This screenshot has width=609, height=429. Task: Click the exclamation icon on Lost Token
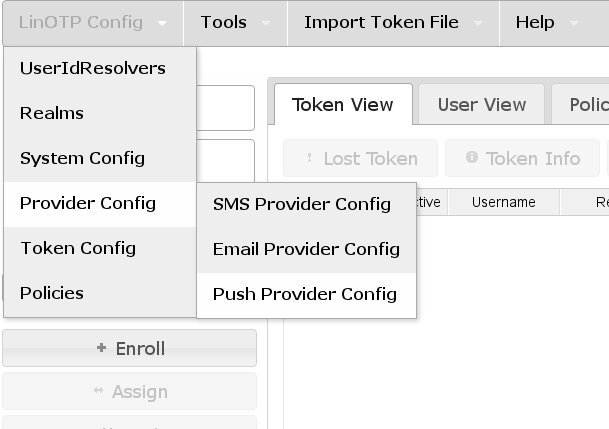[x=309, y=158]
